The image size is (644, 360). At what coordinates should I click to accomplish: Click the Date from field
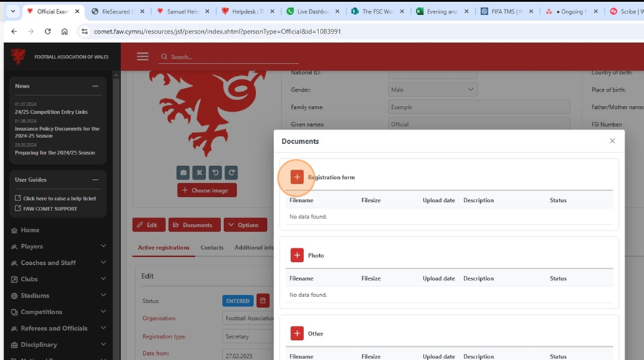248,356
